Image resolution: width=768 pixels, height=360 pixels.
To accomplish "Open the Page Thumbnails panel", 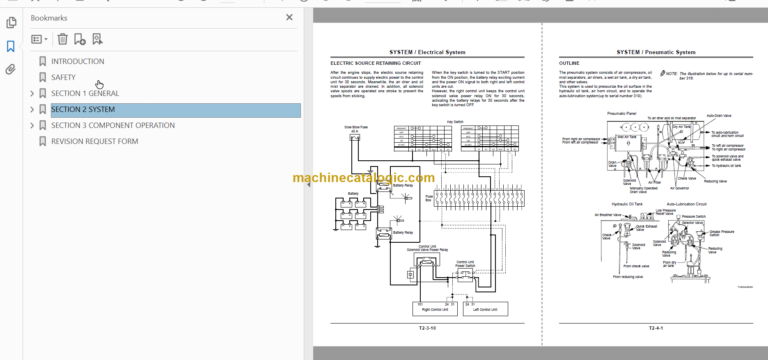I will [11, 23].
